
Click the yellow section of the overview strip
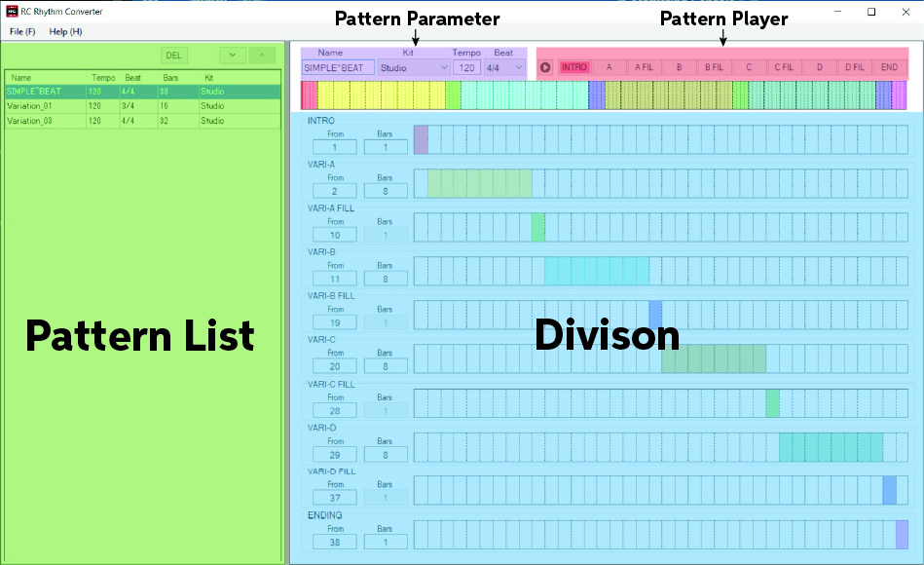[x=380, y=95]
